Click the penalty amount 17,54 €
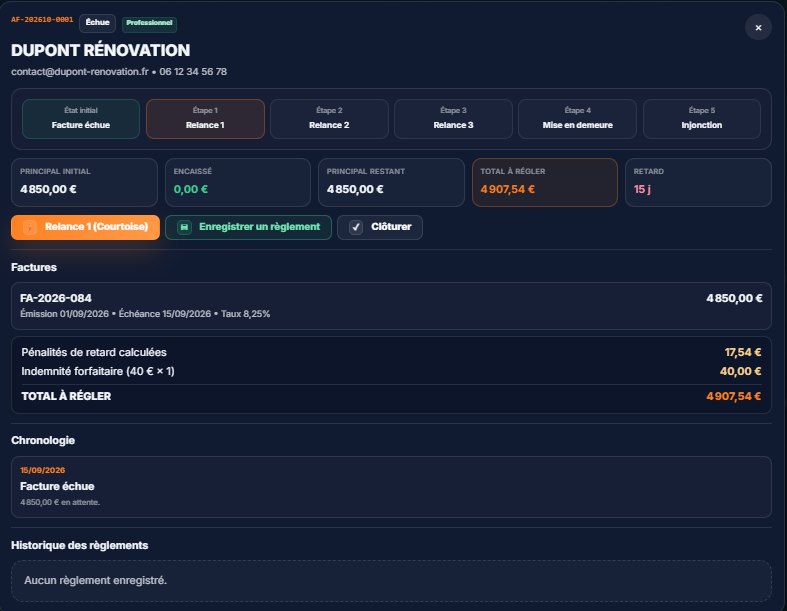787x611 pixels. pos(743,352)
